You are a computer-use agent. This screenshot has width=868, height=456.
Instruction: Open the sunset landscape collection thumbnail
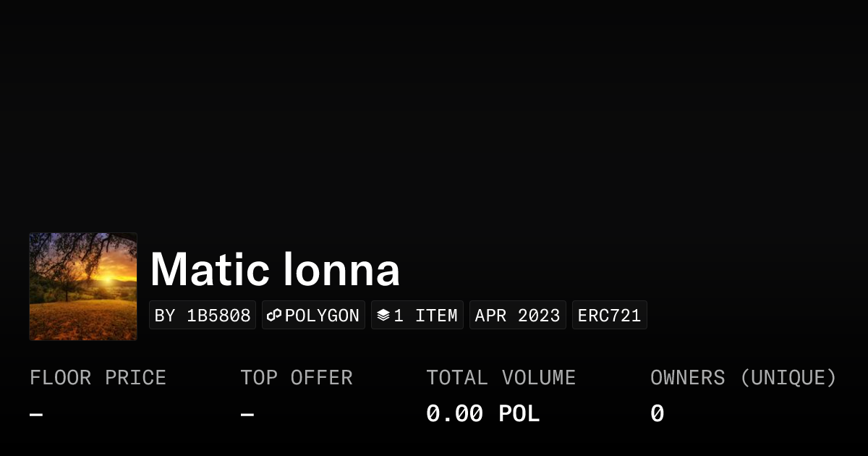click(82, 286)
